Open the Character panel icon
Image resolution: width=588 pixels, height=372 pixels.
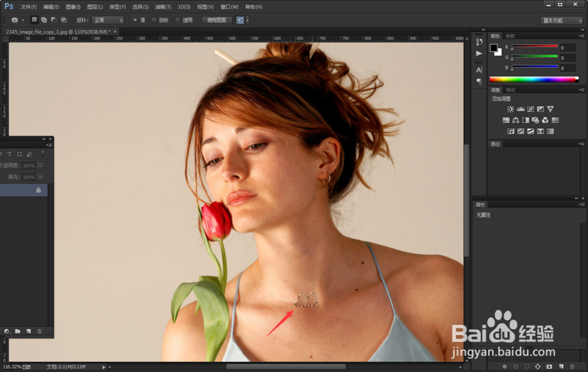479,70
